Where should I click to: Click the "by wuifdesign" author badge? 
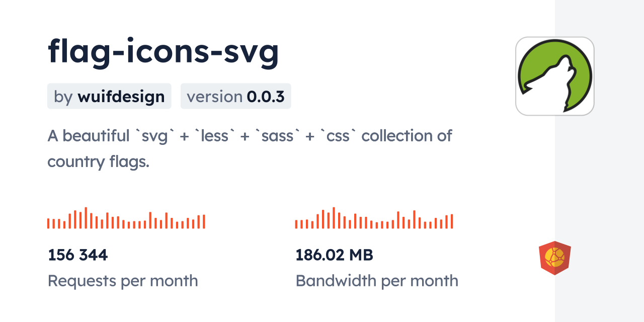coord(109,97)
